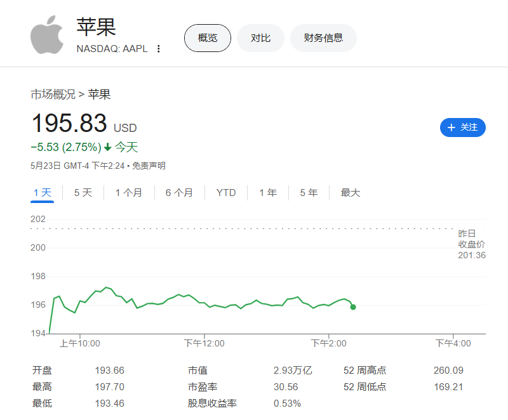Switch to the 5 年 chart range
Viewport: 508px width, 420px height.
(x=309, y=193)
